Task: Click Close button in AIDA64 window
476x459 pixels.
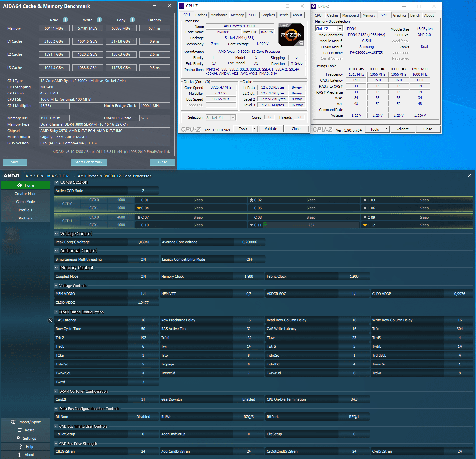Action: pos(162,162)
